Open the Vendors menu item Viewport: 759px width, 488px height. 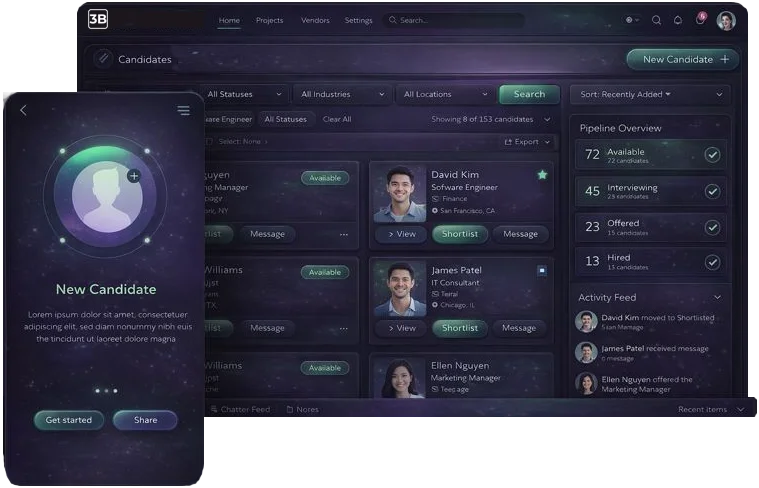[x=315, y=20]
